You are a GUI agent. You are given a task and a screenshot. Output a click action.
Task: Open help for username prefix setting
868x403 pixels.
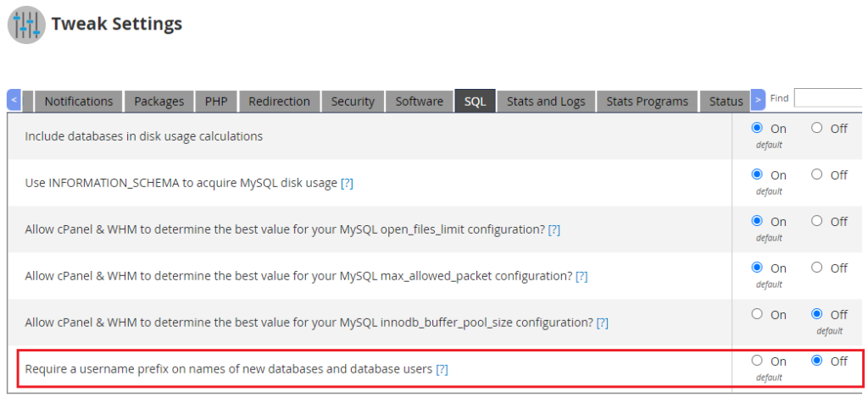click(x=442, y=369)
